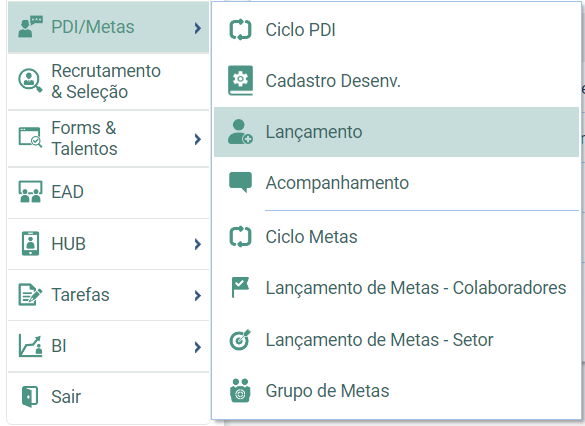Expand the HUB submenu chevron
The image size is (585, 426).
point(198,244)
